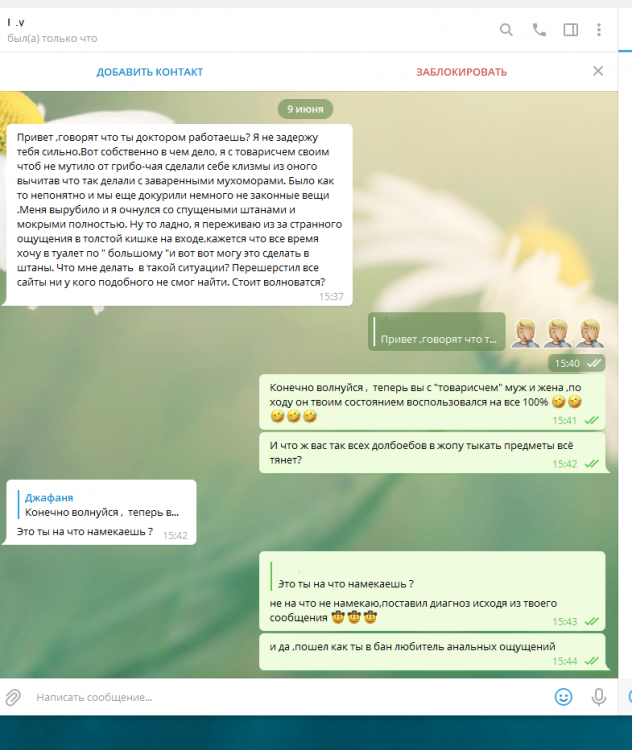Open the three-dot chat menu
This screenshot has width=632, height=750.
tap(599, 30)
